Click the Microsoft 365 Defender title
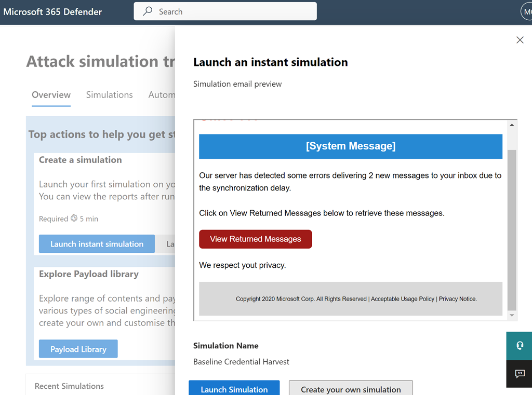The image size is (532, 395). [x=52, y=12]
